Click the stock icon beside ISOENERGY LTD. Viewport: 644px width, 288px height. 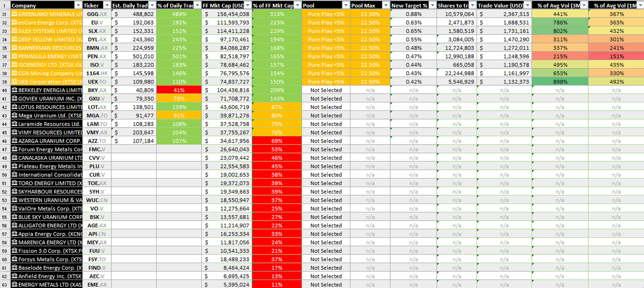click(x=14, y=65)
